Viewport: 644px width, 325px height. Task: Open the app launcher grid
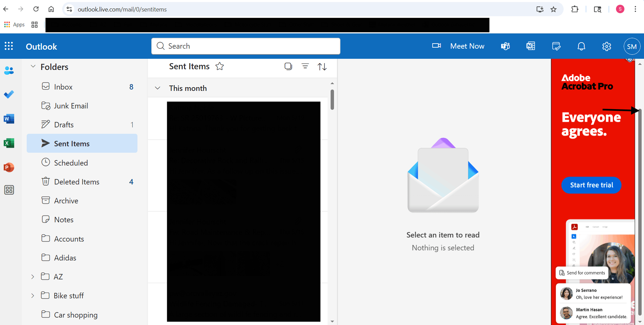(x=8, y=46)
